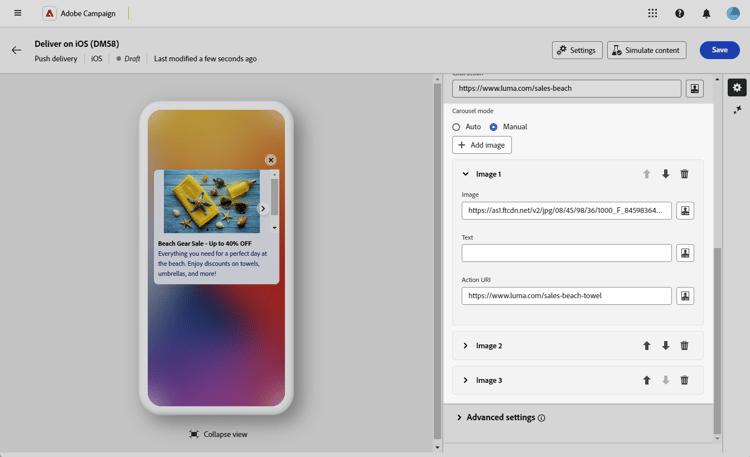The height and width of the screenshot is (457, 750).
Task: Delete Image 2
Action: point(684,346)
